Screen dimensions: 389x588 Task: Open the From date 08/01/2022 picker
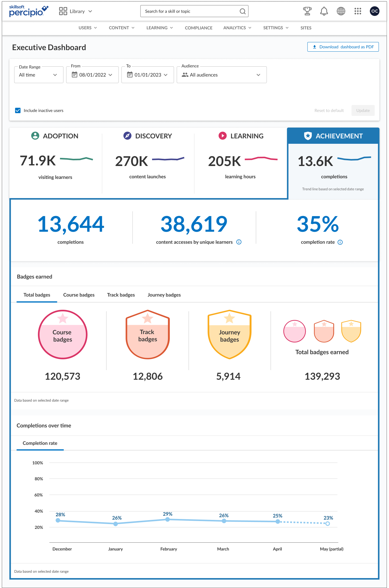click(92, 75)
